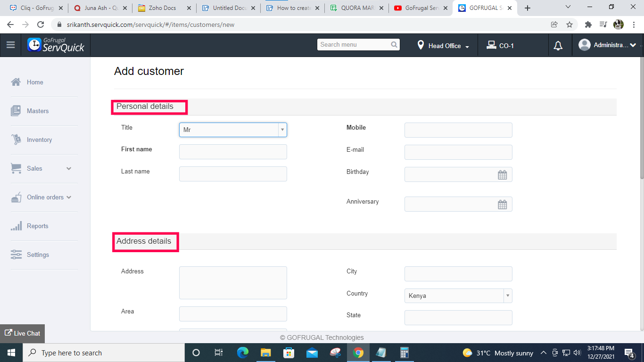
Task: Click the search menu magnifier icon
Action: tap(394, 45)
